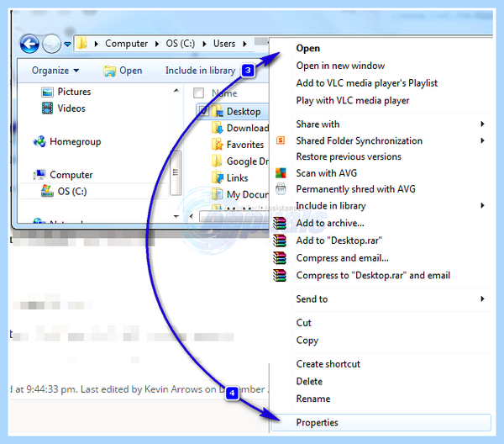Choose Add to VLC media player's Playlist
The height and width of the screenshot is (444, 504).
367,83
